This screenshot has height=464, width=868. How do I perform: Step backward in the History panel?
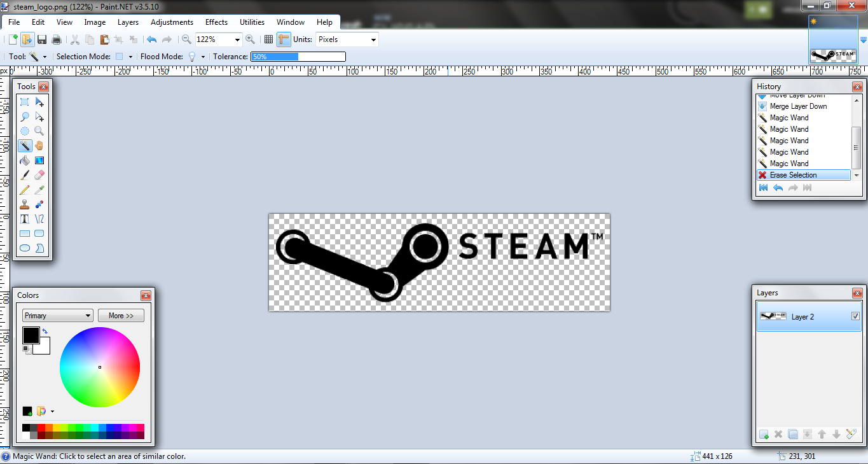click(778, 188)
